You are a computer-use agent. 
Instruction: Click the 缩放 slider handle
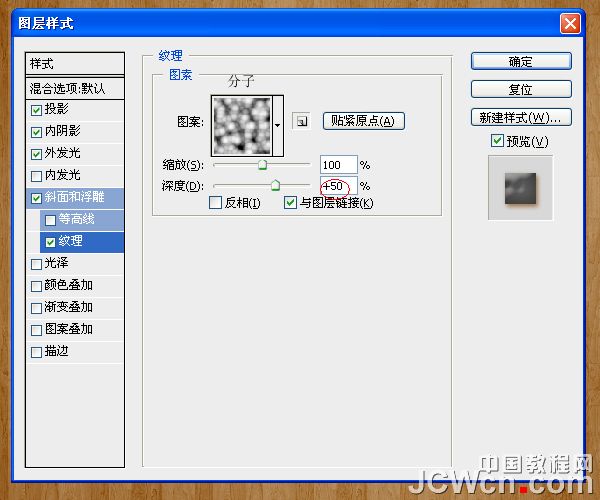(x=263, y=165)
